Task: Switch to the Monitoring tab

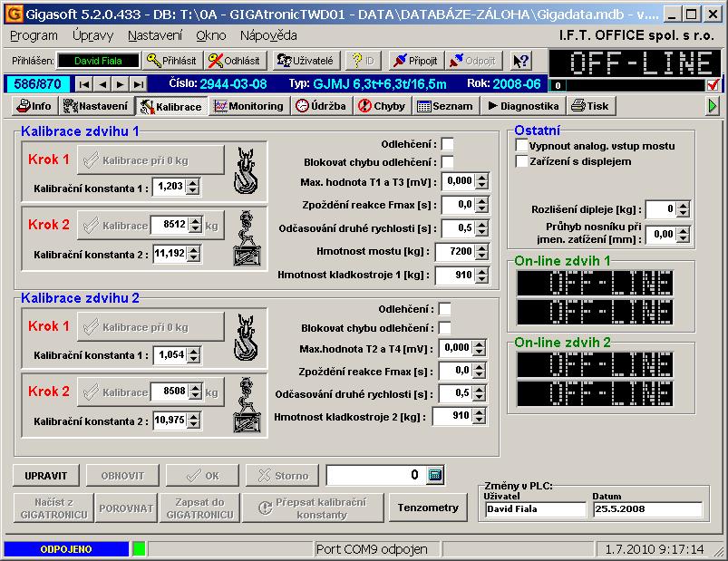Action: (x=248, y=106)
